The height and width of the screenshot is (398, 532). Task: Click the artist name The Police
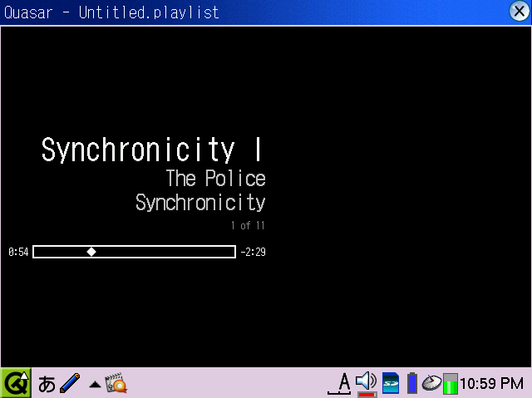216,179
